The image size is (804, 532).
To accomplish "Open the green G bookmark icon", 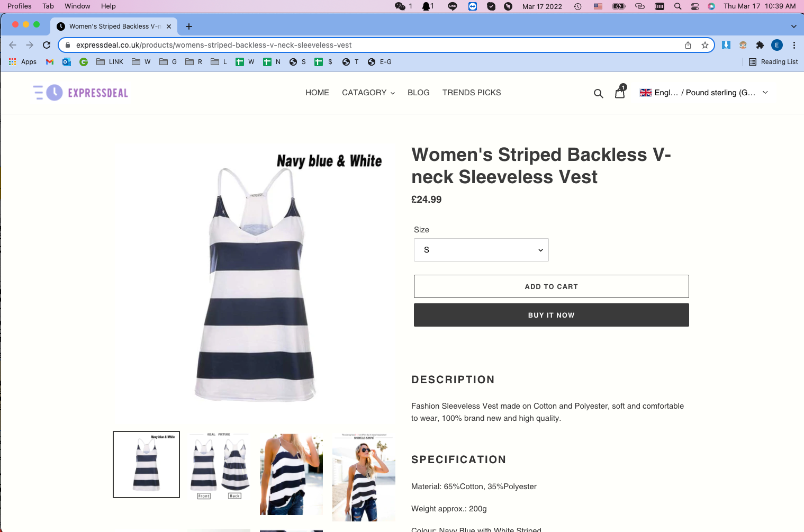I will point(84,62).
